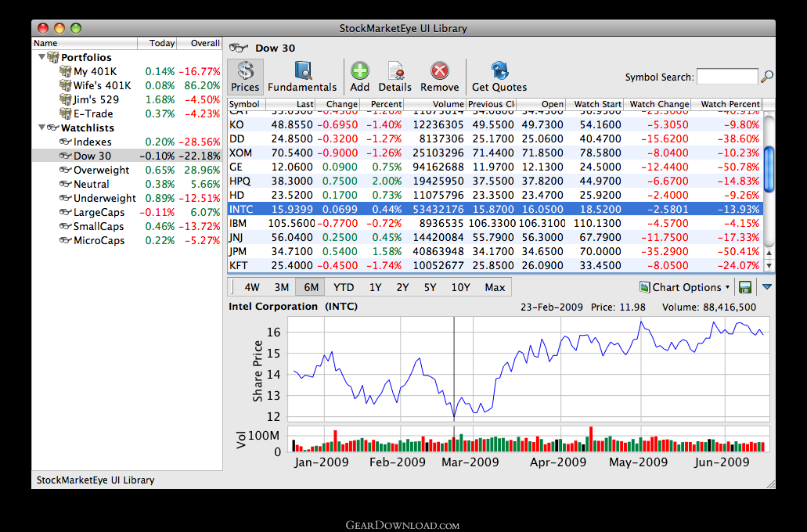Select the 10Y chart range
Image resolution: width=807 pixels, height=532 pixels.
click(460, 287)
